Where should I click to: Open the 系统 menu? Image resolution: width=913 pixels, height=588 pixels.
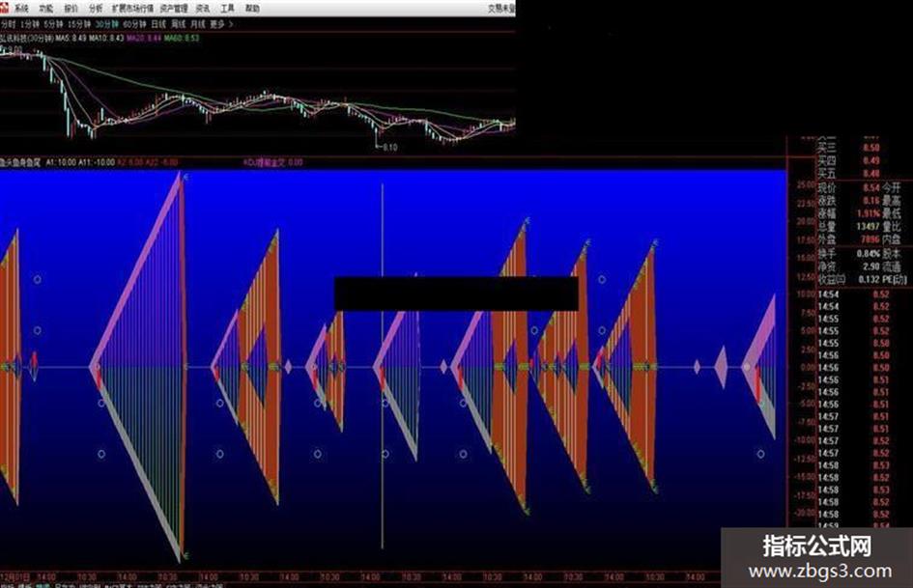(x=21, y=9)
